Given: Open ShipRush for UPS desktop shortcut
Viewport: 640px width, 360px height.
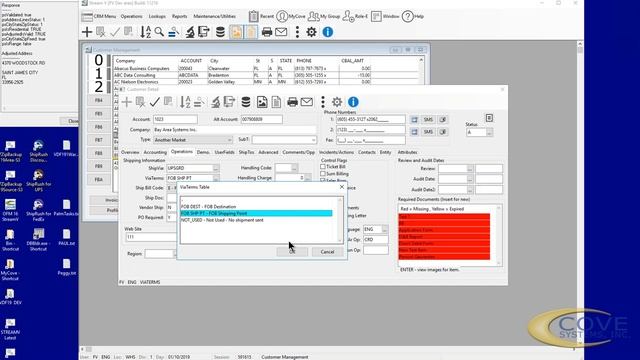Looking at the screenshot, I should [x=38, y=180].
